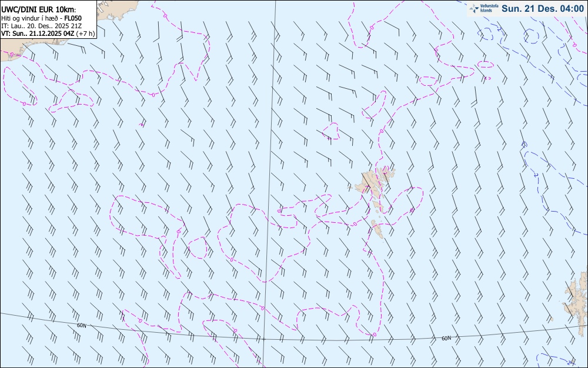Select the "Hiti og vindur í hæð - FL050" line
The width and height of the screenshot is (588, 368).
41,18
